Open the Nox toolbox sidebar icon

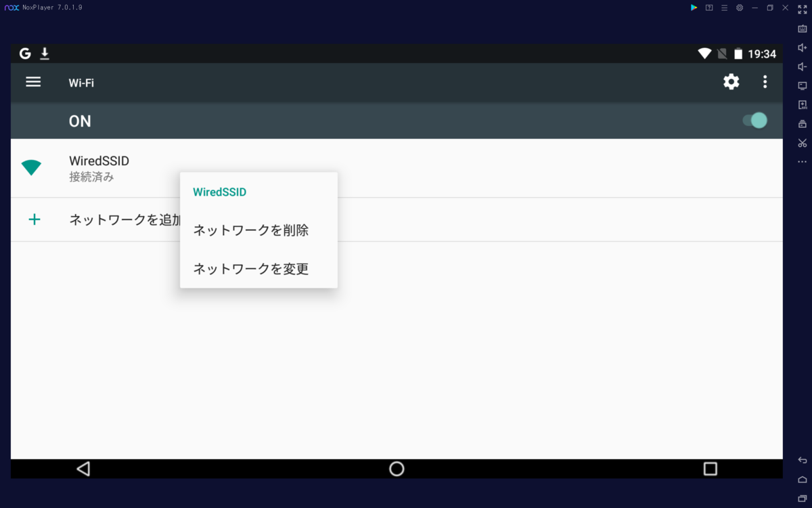803,124
